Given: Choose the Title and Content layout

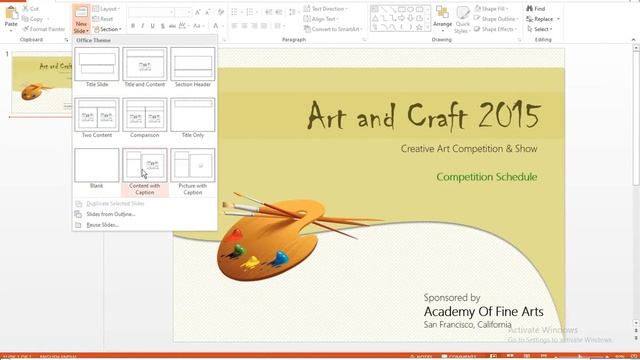Looking at the screenshot, I should pyautogui.click(x=145, y=67).
